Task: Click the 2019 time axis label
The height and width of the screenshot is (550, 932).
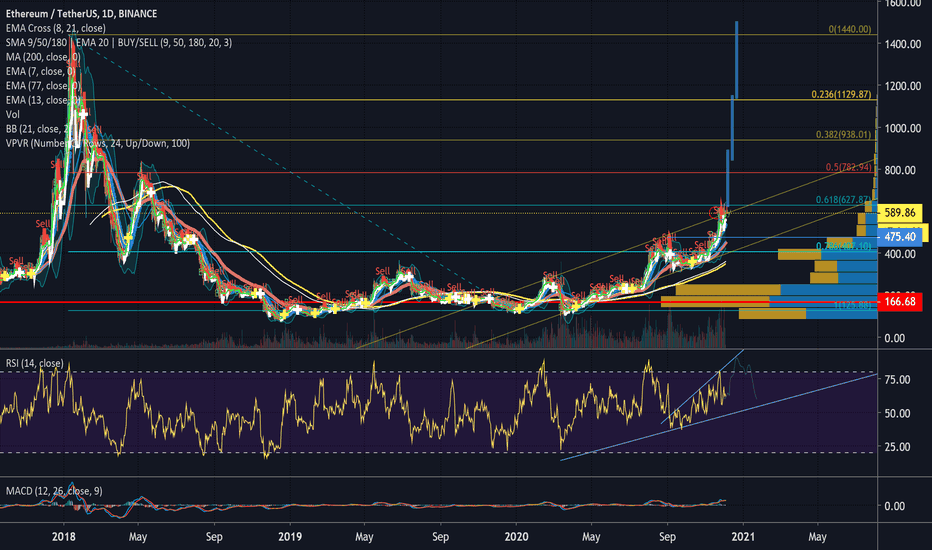Action: coord(290,536)
